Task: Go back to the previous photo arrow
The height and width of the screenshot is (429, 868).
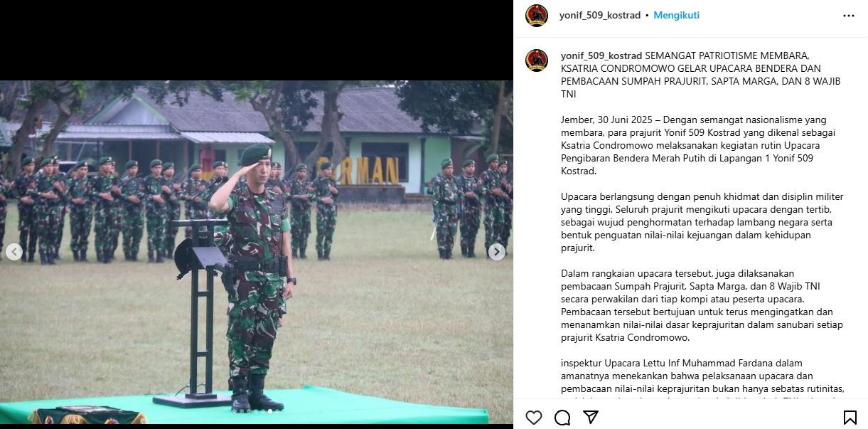Action: tap(14, 251)
